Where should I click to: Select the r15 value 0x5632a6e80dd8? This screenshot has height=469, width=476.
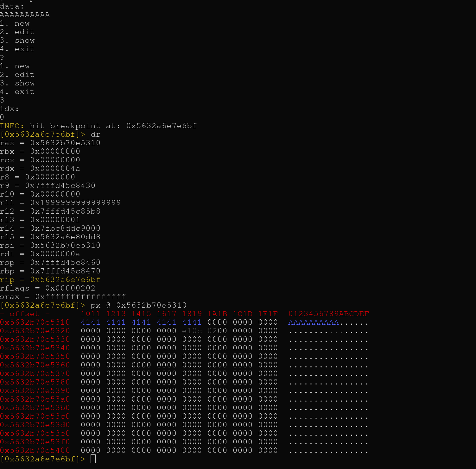[x=65, y=237]
